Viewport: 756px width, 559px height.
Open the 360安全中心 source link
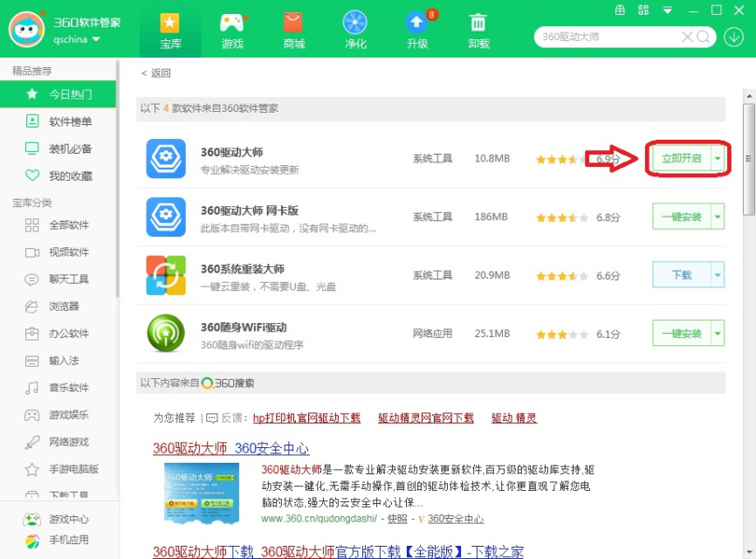(x=456, y=519)
